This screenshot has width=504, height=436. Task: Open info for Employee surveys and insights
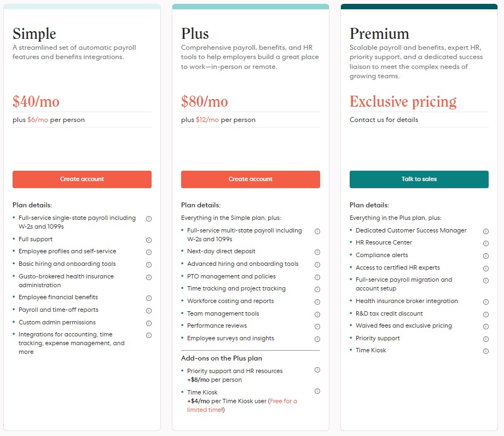coord(317,339)
